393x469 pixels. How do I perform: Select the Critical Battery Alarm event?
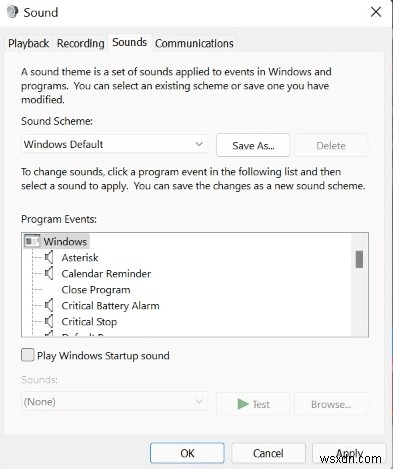110,305
